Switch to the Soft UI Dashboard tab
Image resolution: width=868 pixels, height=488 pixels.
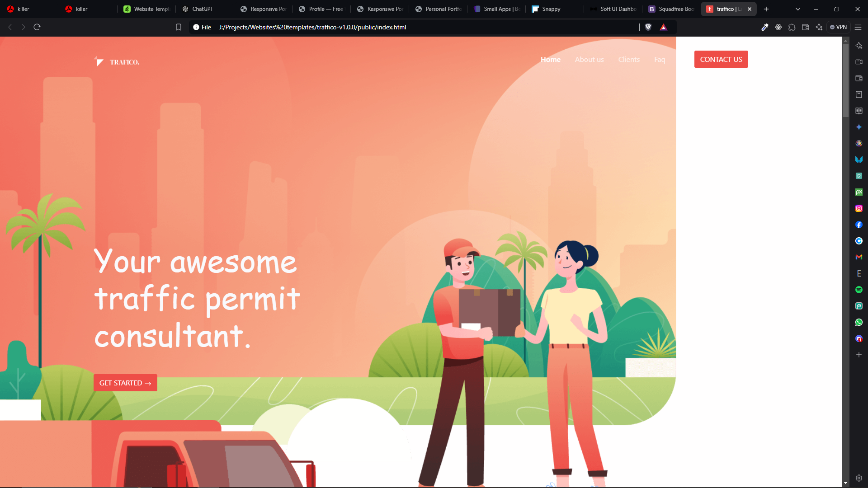[x=613, y=9]
